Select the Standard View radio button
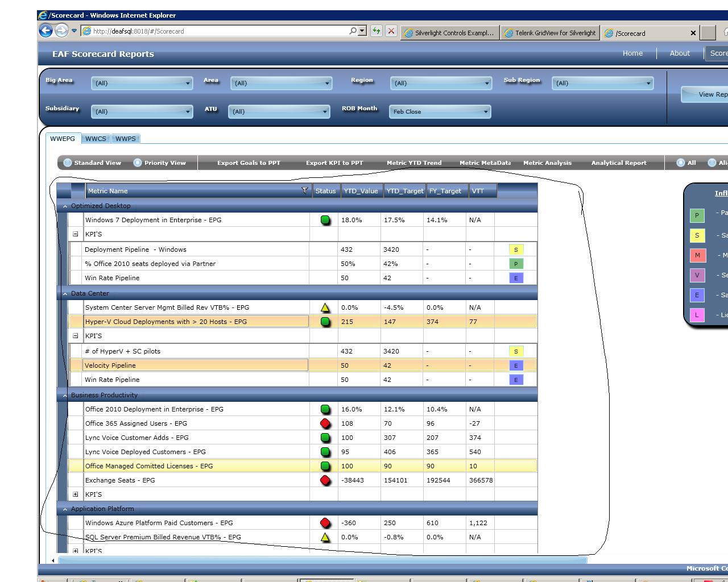 point(68,163)
